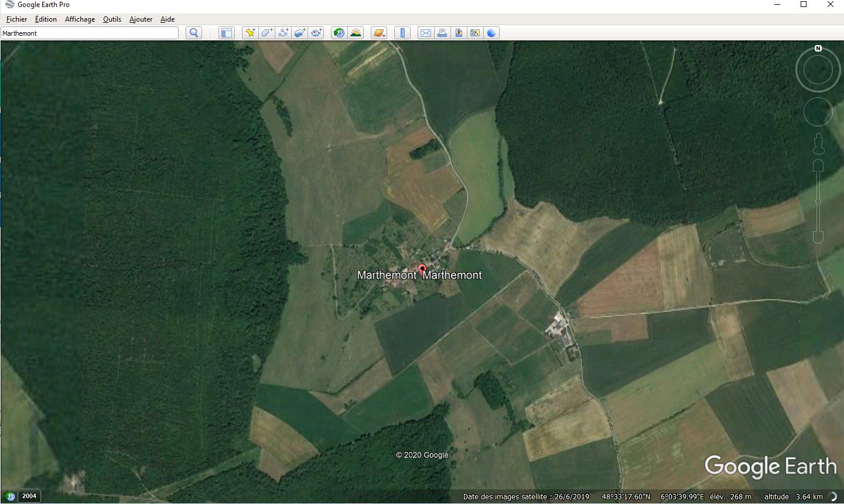Viewport: 844px width, 504px height.
Task: Toggle sunlight across the landscape
Action: pos(356,33)
